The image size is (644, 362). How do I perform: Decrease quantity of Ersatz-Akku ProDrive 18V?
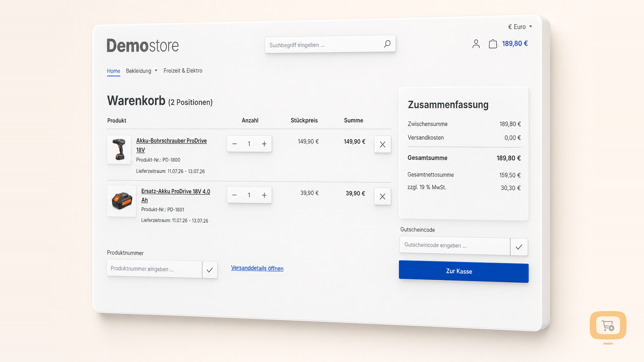234,195
